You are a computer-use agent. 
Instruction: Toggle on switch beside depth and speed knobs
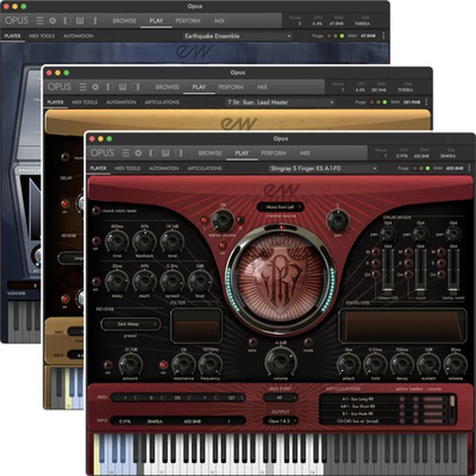[96, 282]
